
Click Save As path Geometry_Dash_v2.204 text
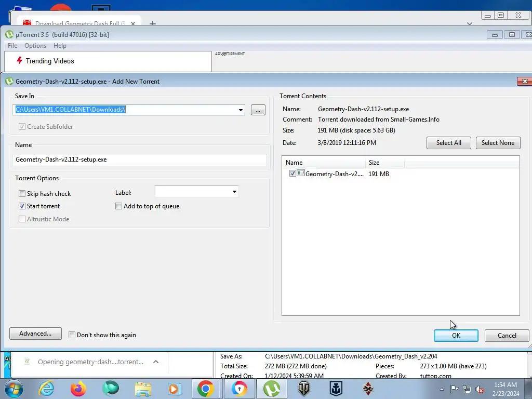tap(351, 356)
